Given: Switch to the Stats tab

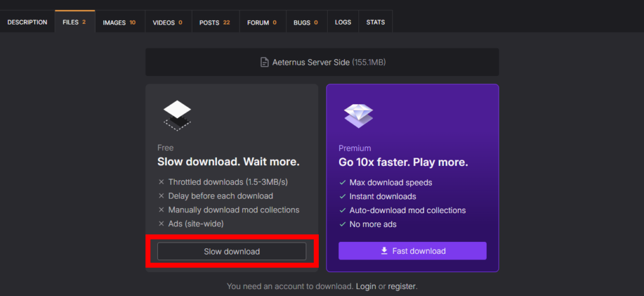Looking at the screenshot, I should [376, 22].
